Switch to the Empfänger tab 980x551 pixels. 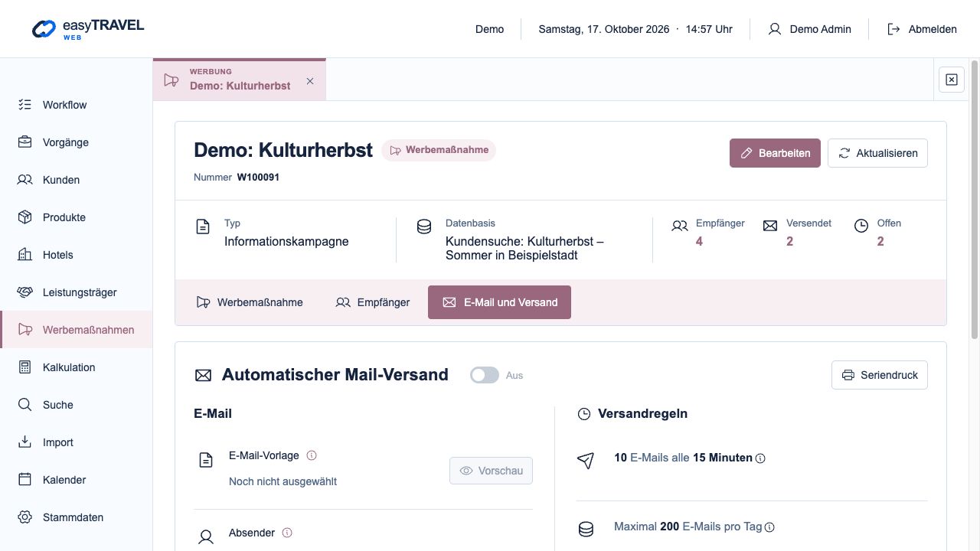coord(373,302)
